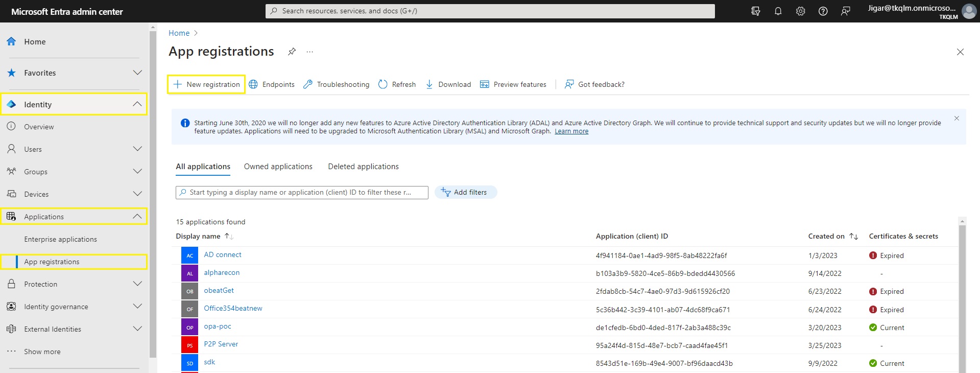Screen dimensions: 980x373
Task: Download the applications list
Action: (x=448, y=84)
